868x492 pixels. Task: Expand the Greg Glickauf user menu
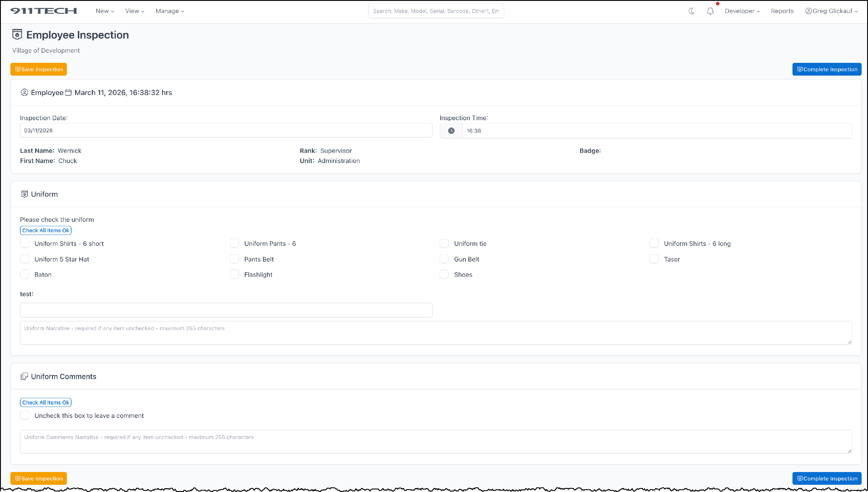tap(832, 11)
